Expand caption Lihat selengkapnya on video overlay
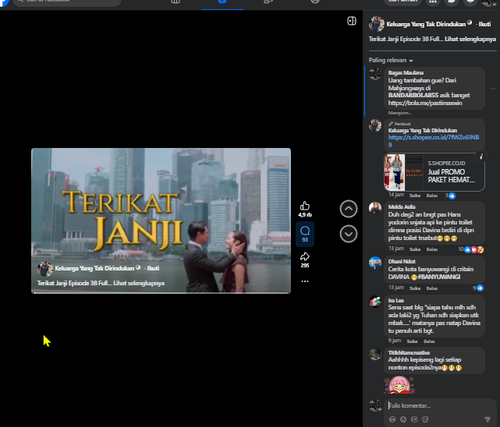The height and width of the screenshot is (427, 500). (139, 283)
